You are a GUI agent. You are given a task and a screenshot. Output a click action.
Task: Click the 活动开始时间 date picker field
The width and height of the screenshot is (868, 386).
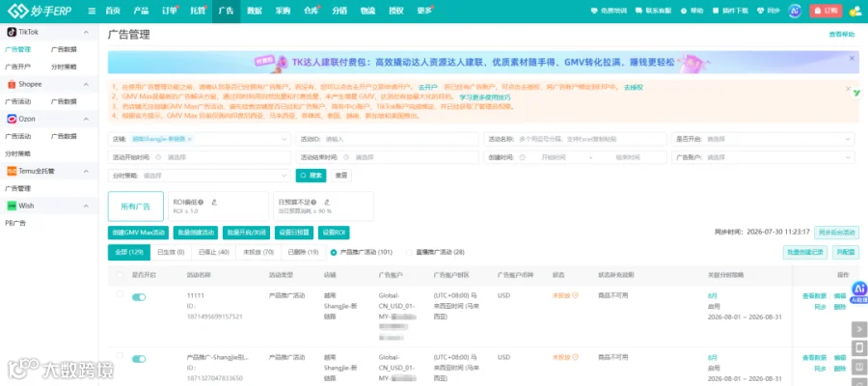coord(200,157)
